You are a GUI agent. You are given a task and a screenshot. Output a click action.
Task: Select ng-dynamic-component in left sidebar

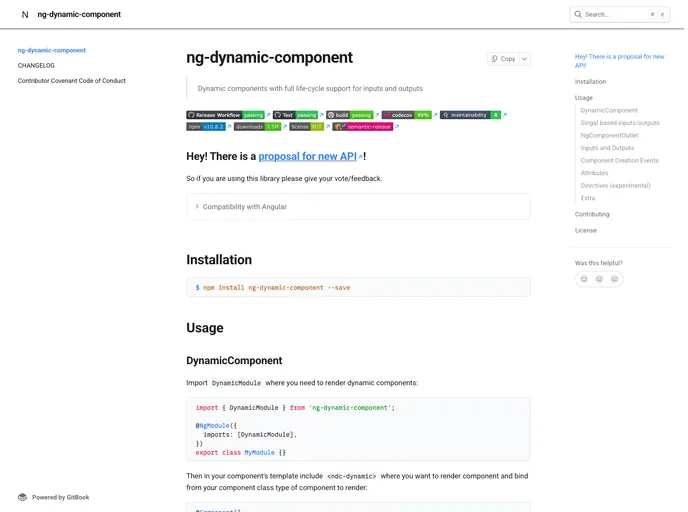click(52, 50)
